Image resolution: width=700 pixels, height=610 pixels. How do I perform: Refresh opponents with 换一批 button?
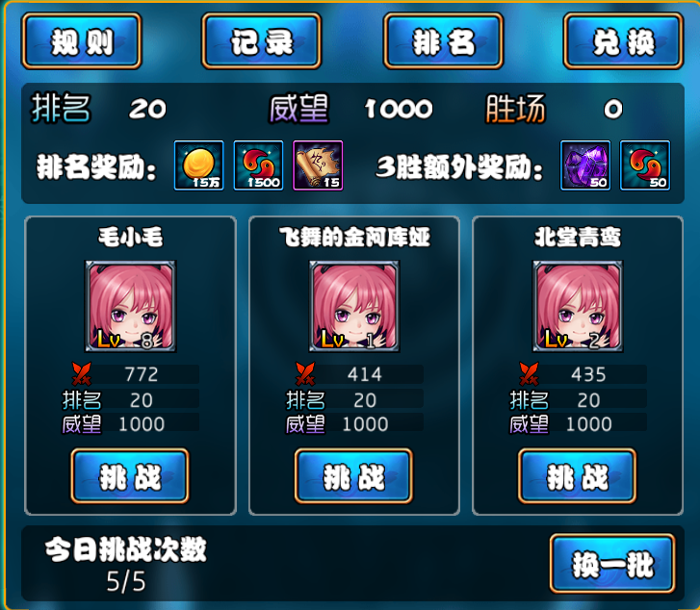612,564
